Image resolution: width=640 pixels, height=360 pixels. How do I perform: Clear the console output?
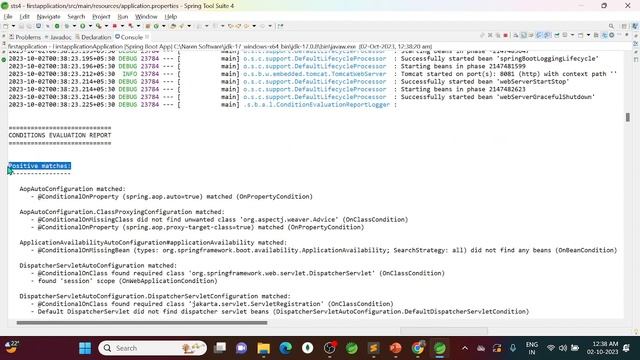(x=515, y=35)
